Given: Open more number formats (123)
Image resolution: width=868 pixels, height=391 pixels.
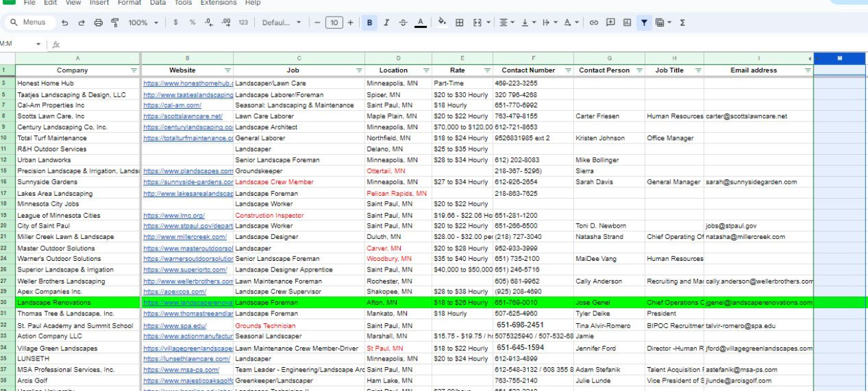Looking at the screenshot, I should [244, 23].
